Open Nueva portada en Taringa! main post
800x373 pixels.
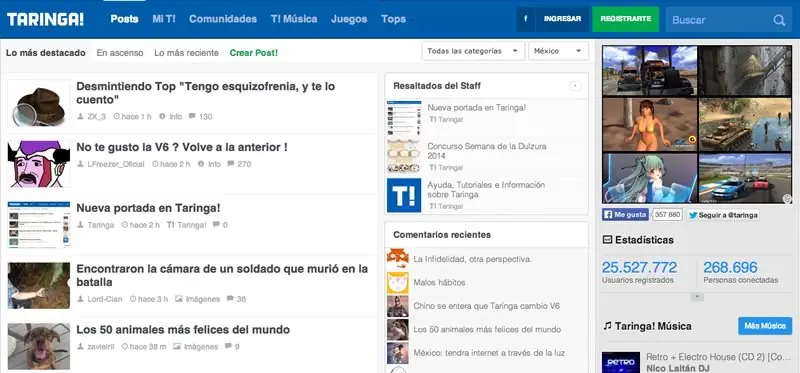[x=148, y=208]
